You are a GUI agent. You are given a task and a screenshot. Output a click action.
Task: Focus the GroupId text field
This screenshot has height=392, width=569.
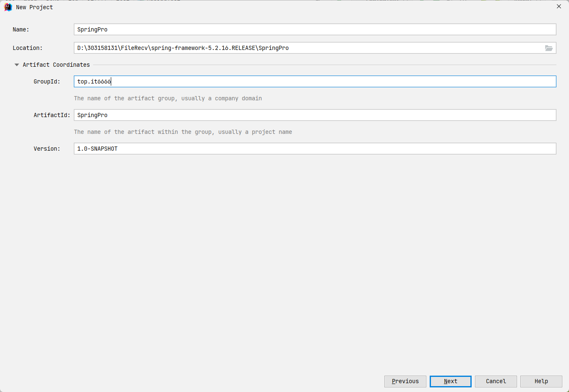point(315,81)
